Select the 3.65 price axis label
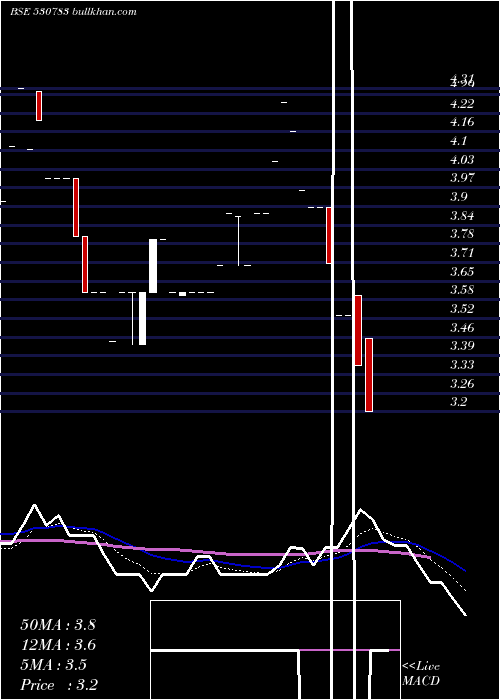The width and height of the screenshot is (500, 700). (462, 271)
